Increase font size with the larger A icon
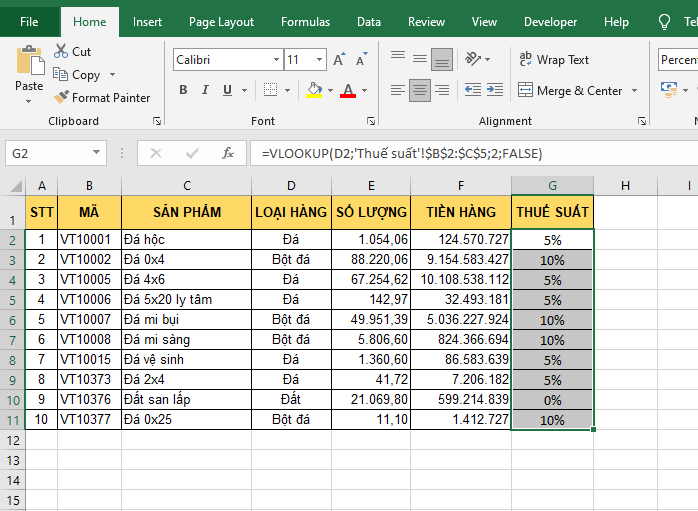The width and height of the screenshot is (698, 511). [340, 60]
